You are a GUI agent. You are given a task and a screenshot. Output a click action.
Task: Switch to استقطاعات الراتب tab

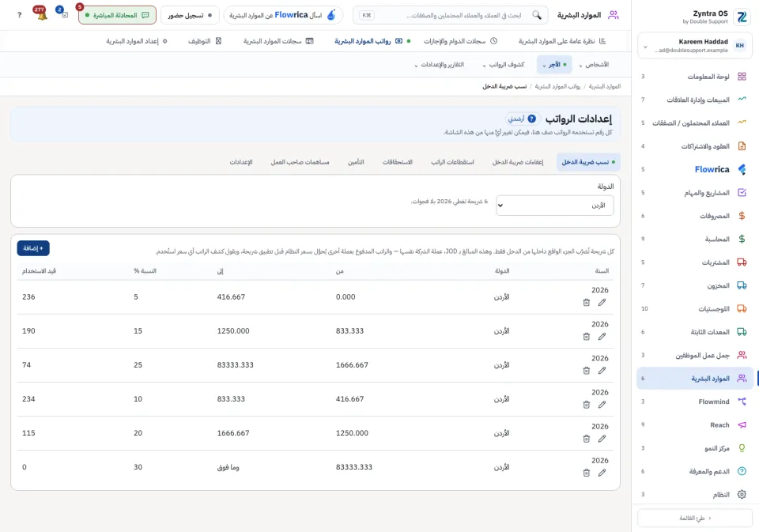click(x=452, y=162)
